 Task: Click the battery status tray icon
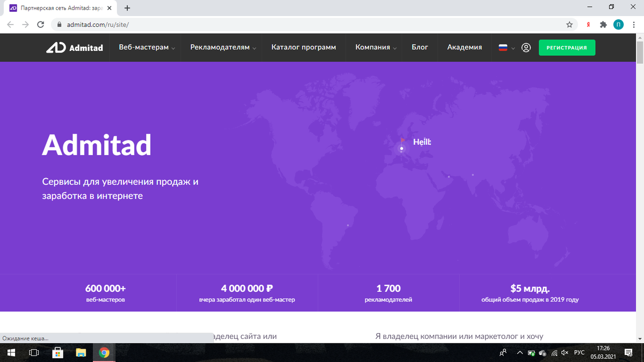(x=531, y=352)
